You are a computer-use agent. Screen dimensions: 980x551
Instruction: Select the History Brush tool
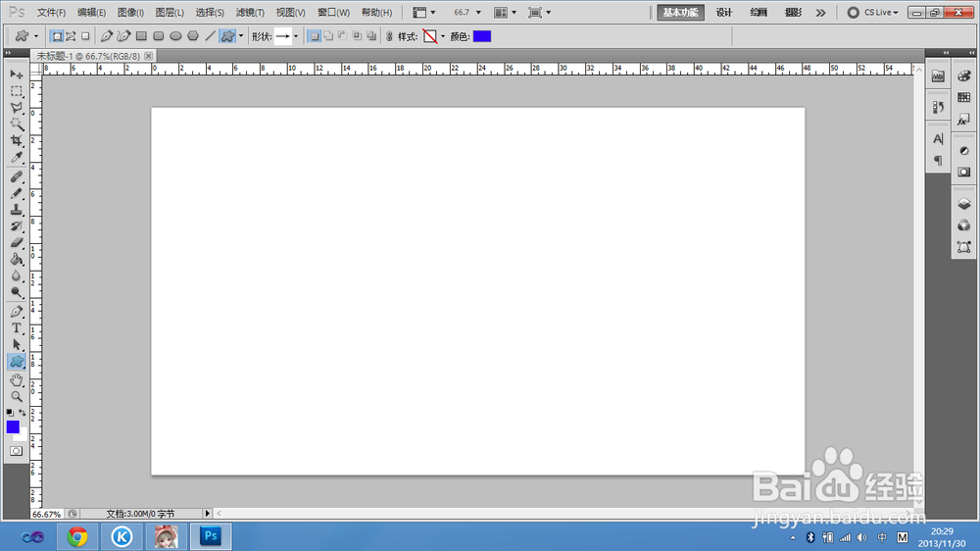(17, 225)
